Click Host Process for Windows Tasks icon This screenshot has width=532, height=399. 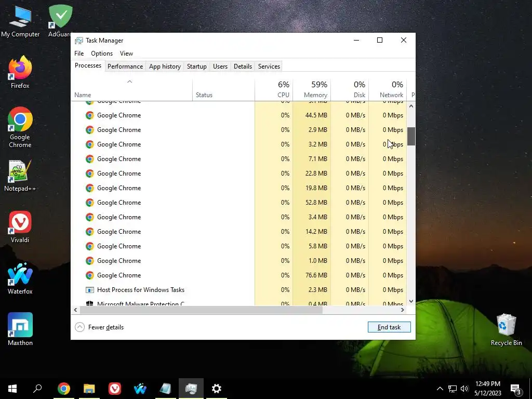coord(89,290)
